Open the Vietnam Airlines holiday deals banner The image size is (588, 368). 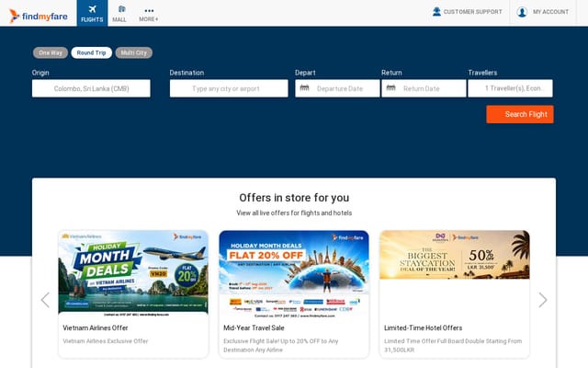click(133, 274)
